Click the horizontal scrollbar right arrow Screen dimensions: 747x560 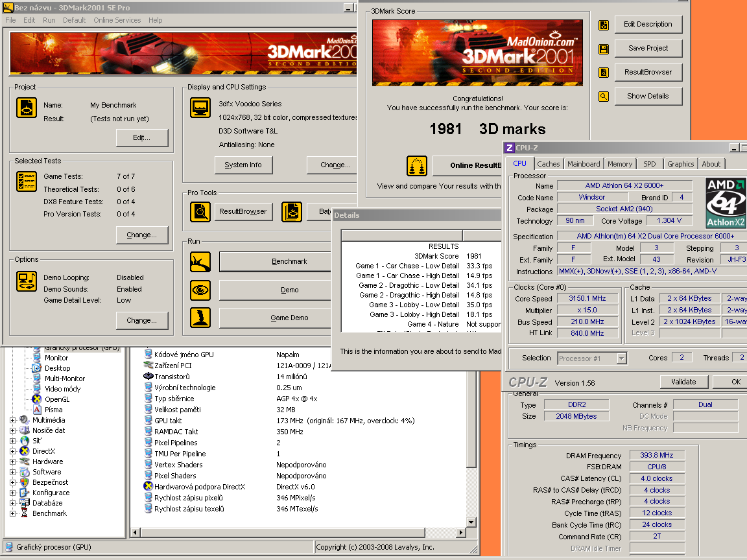point(460,532)
